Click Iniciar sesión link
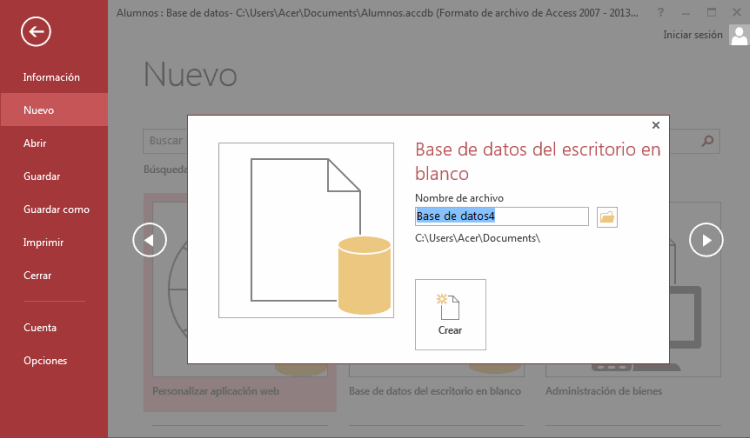Image resolution: width=750 pixels, height=438 pixels. coord(692,35)
